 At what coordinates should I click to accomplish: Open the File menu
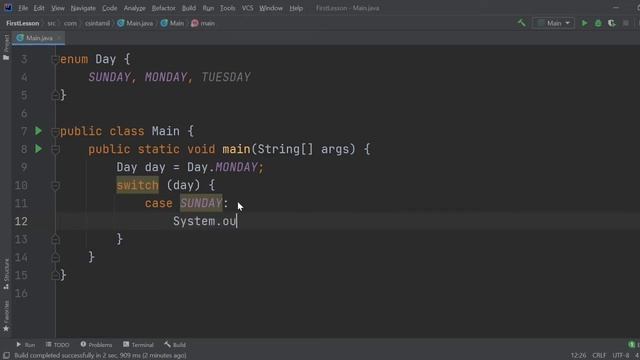click(23, 8)
